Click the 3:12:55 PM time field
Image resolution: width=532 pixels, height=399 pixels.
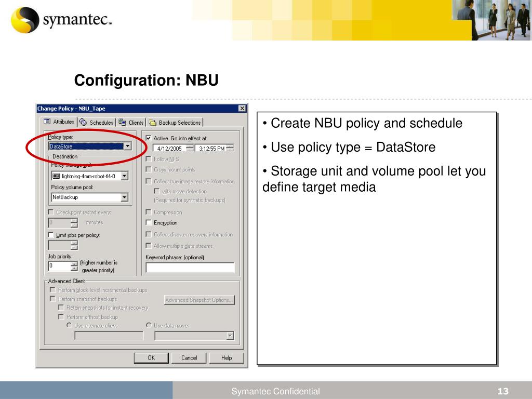pyautogui.click(x=211, y=148)
